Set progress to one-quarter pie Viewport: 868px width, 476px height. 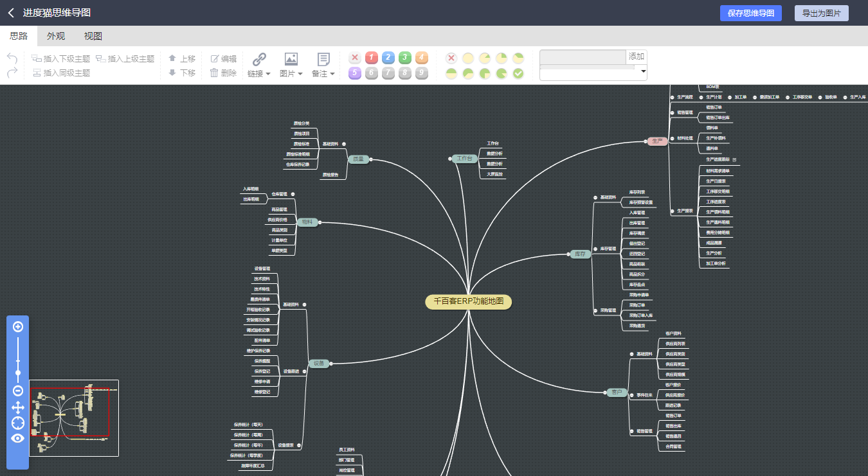(502, 58)
